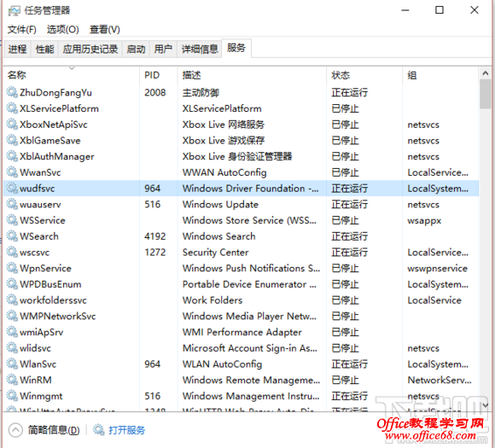Select the WLAN AutoConfig description
495x448 pixels.
222,364
